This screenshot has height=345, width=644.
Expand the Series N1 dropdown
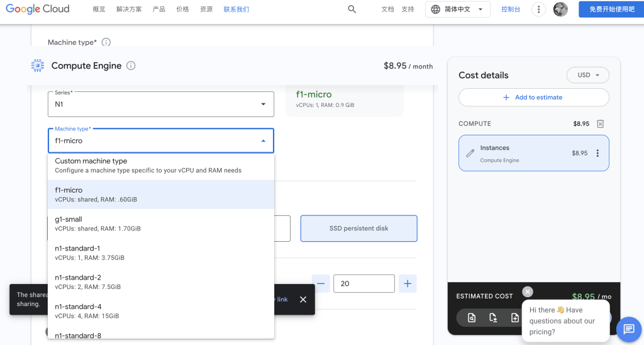161,104
